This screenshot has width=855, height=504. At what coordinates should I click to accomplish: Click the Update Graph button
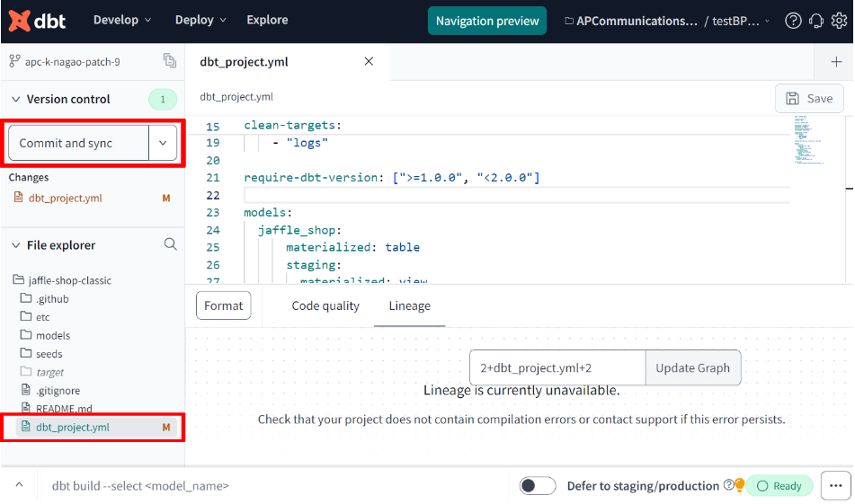[x=692, y=367]
